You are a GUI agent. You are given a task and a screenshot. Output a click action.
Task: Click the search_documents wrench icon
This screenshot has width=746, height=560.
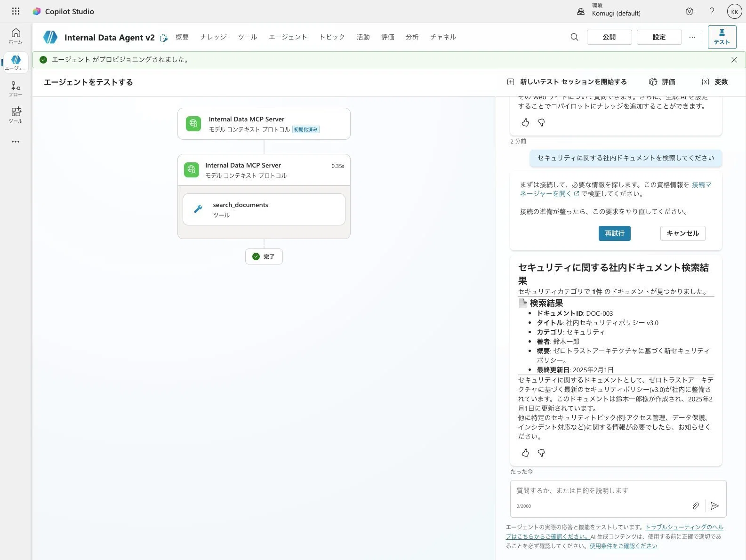198,209
